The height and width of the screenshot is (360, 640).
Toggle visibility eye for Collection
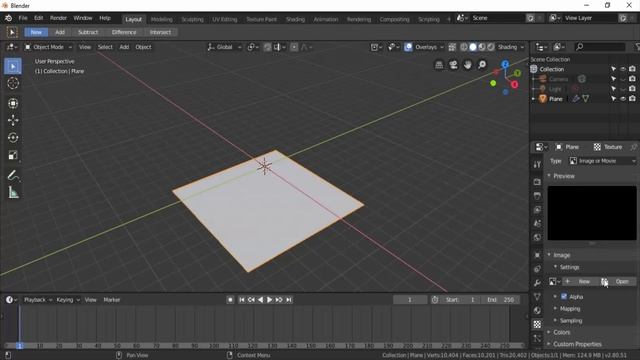(623, 69)
